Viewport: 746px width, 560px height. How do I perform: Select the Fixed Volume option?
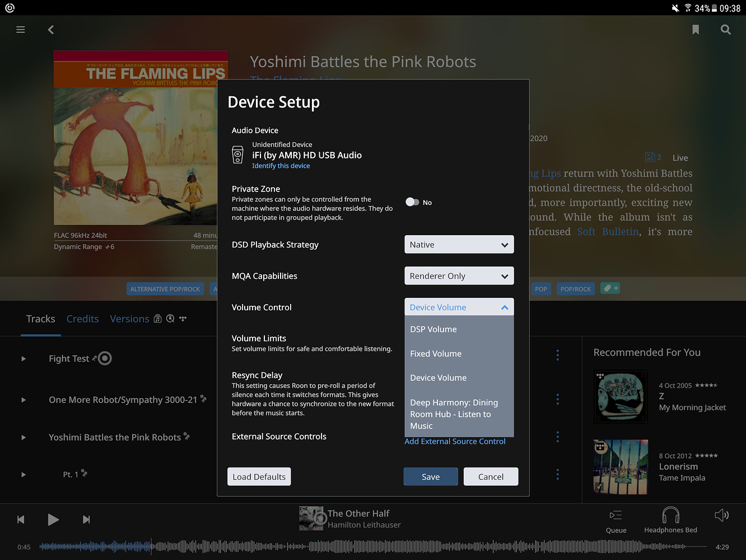(x=436, y=354)
